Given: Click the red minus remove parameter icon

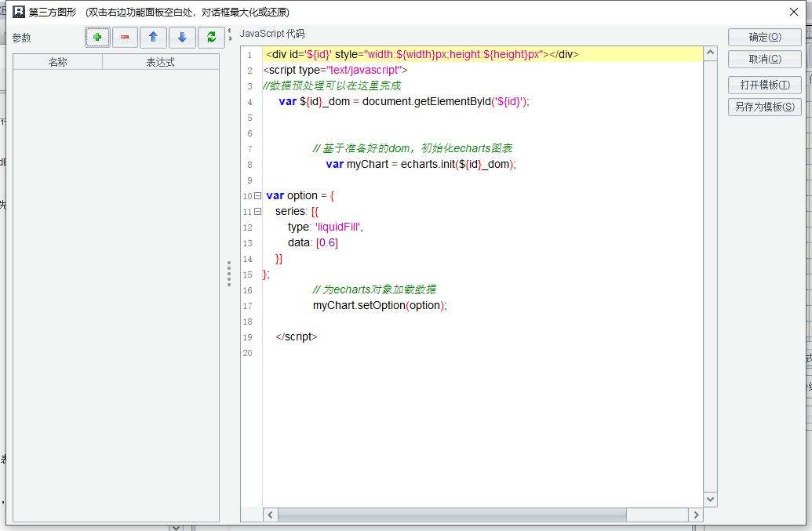Looking at the screenshot, I should pos(125,37).
